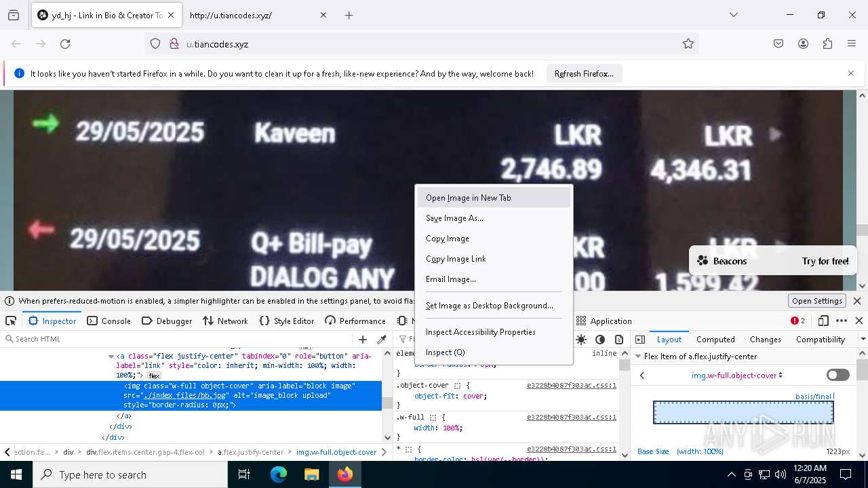This screenshot has height=488, width=868.
Task: Toggle responsive design mode icon
Action: [823, 321]
